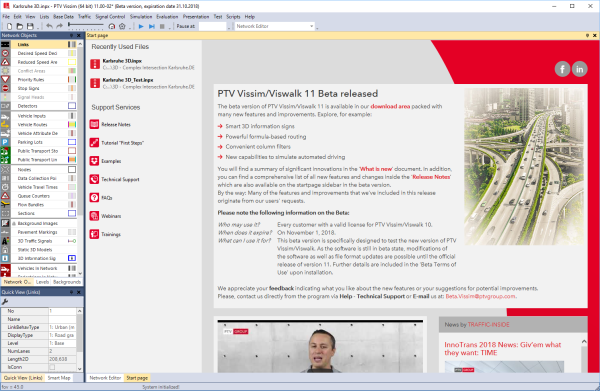The height and width of the screenshot is (391, 600).
Task: Click the Play simulation continuous button
Action: (141, 26)
